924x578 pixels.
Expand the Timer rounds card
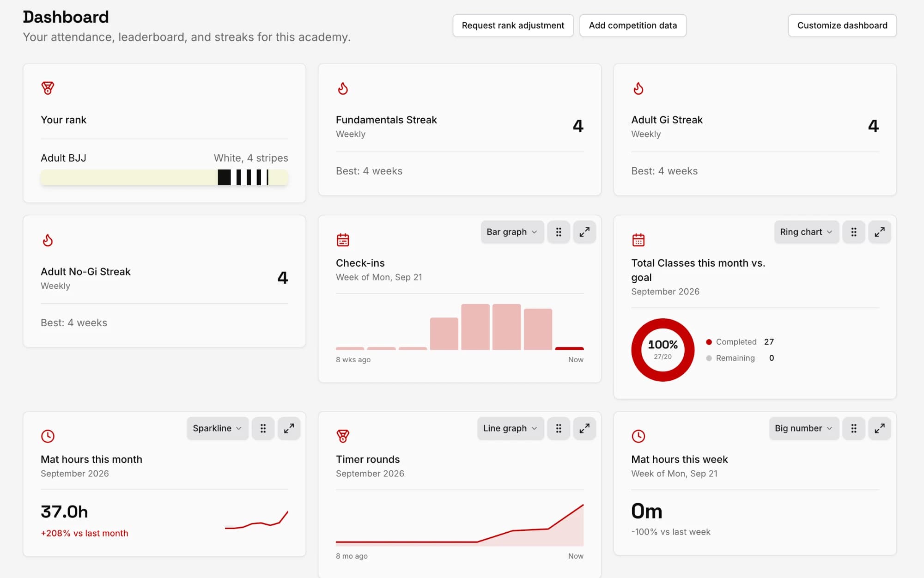pyautogui.click(x=584, y=428)
